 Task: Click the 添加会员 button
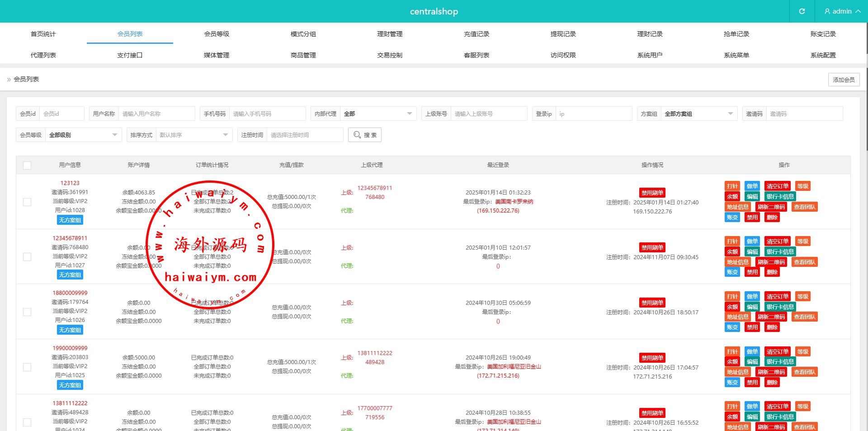click(844, 80)
